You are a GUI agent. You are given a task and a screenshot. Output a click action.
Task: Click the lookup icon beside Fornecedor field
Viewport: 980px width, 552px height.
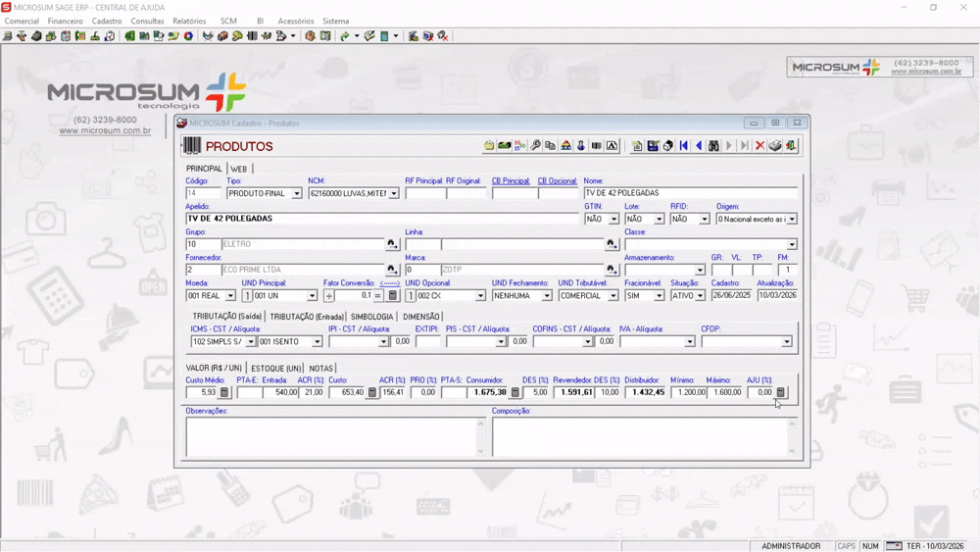tap(392, 270)
